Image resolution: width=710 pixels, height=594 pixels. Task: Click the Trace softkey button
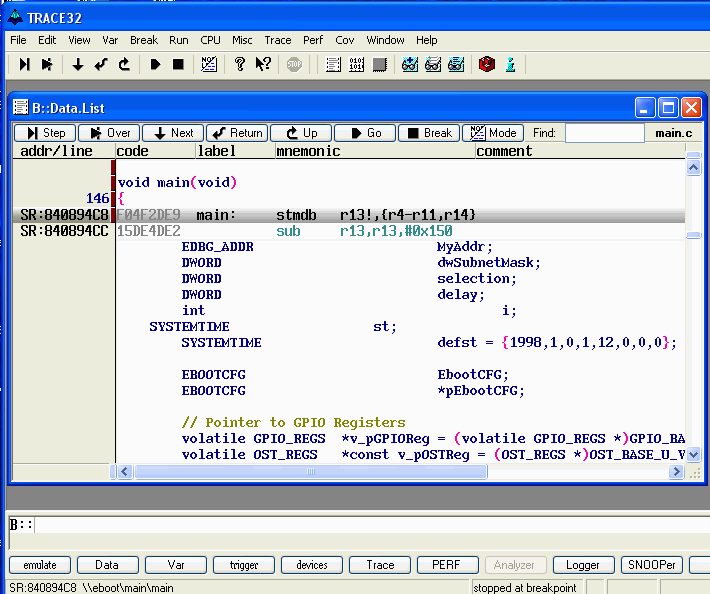(380, 565)
